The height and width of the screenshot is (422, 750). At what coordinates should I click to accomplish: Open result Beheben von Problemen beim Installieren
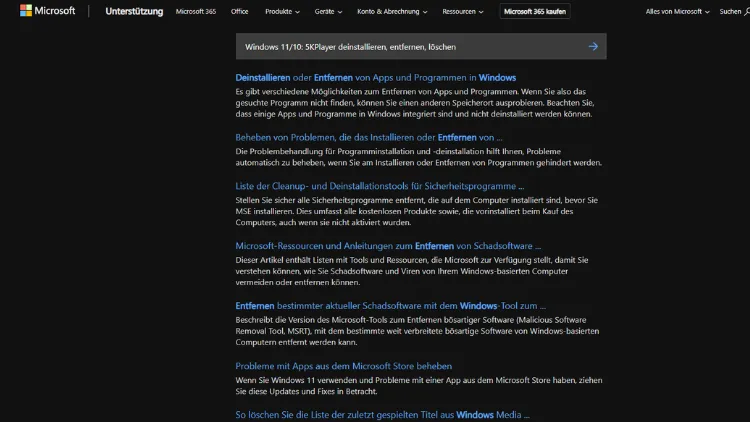(369, 137)
